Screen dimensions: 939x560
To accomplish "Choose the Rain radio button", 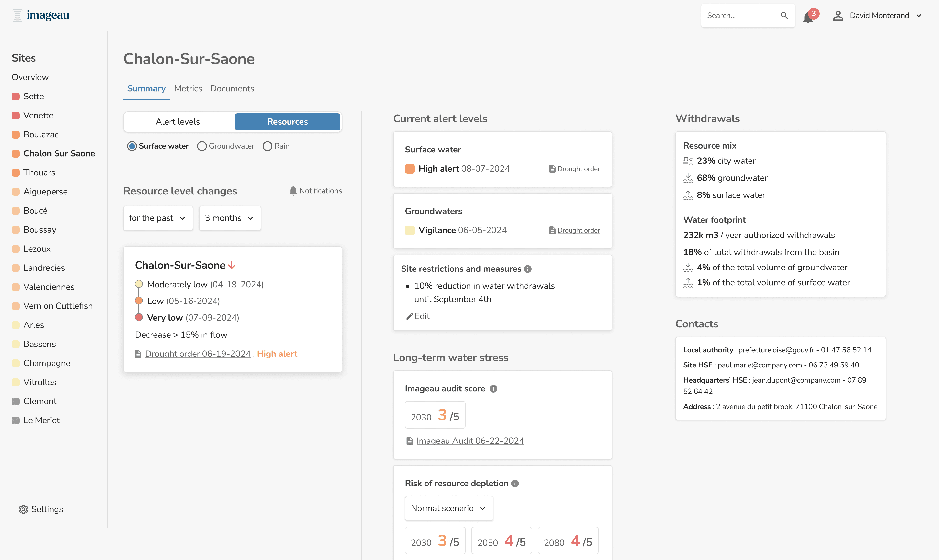I will [x=267, y=146].
